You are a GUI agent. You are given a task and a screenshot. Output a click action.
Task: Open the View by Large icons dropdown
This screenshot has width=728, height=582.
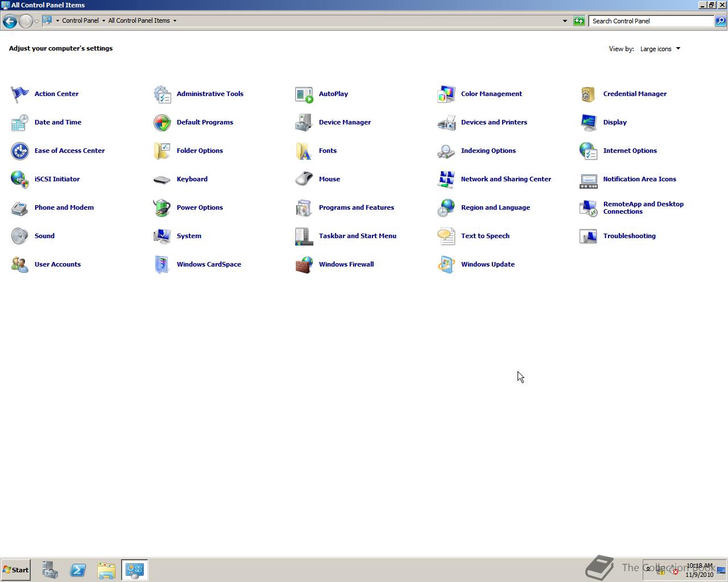(660, 49)
